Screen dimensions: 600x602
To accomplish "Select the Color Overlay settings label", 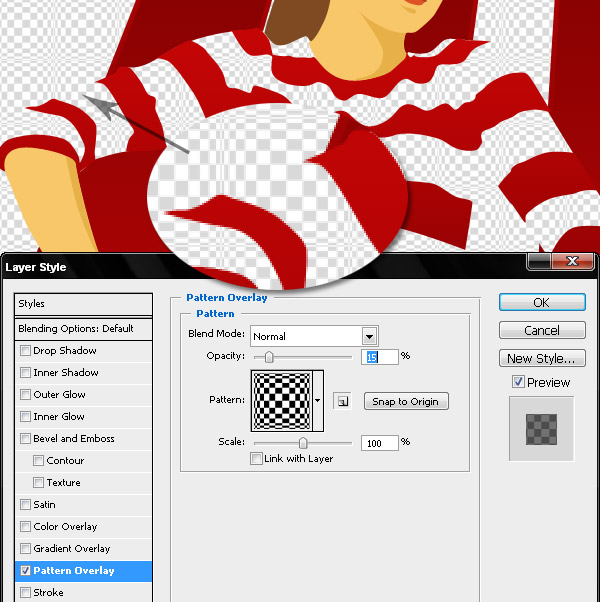I will (x=65, y=526).
